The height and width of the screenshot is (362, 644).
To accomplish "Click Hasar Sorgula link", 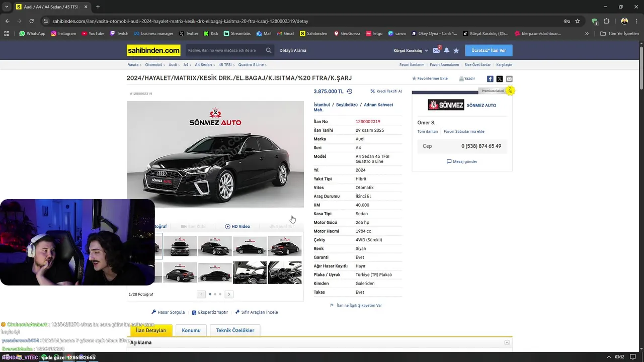I will click(168, 312).
